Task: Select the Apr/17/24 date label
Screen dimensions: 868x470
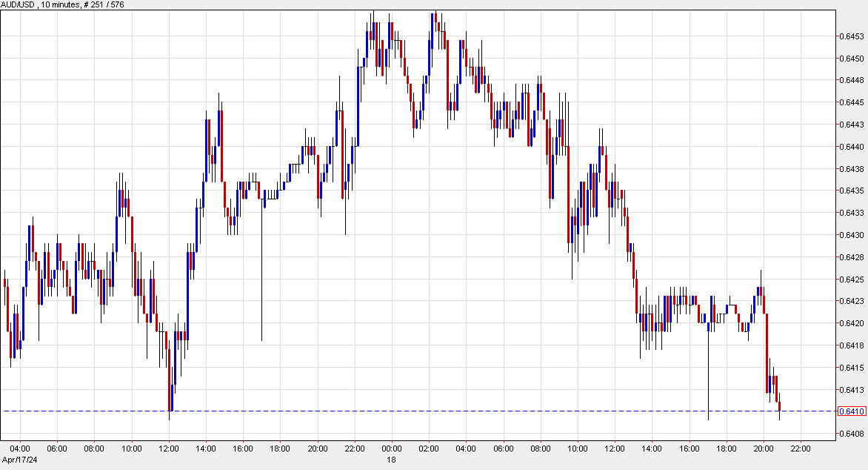Action: [x=19, y=459]
